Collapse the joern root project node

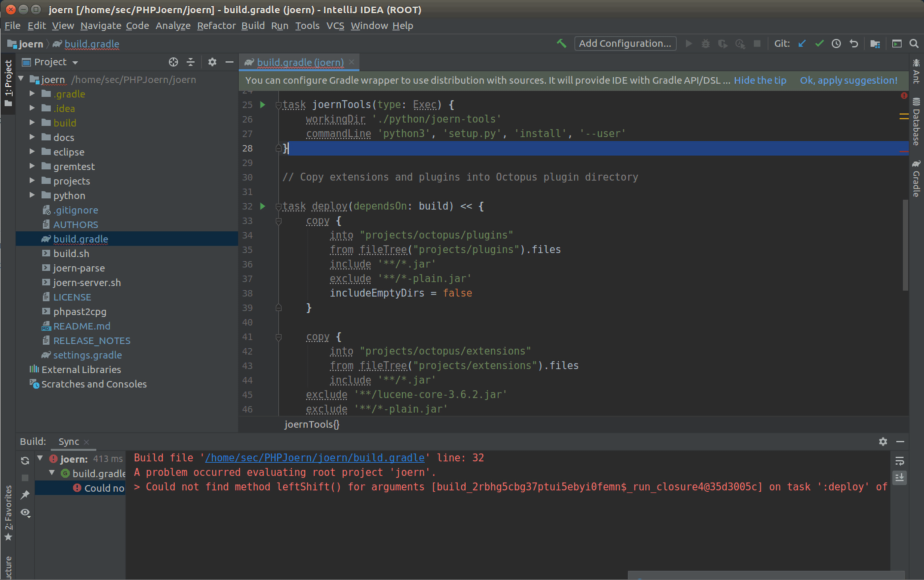21,79
